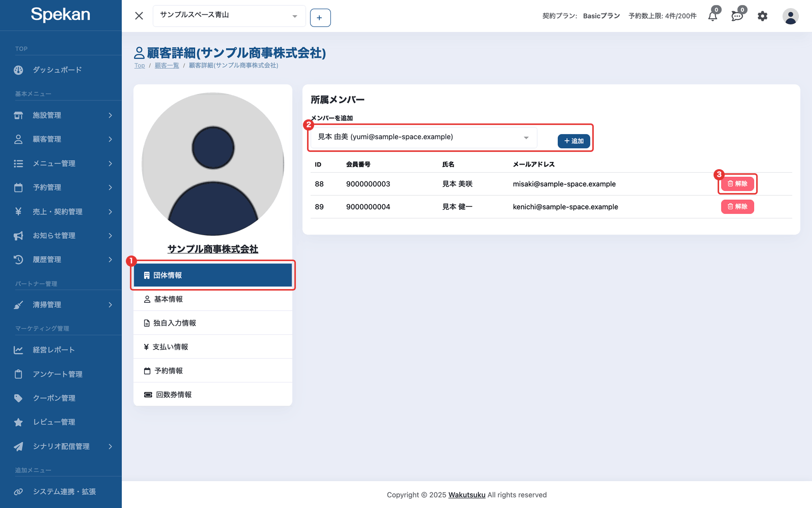Click the 清掃管理 broom icon
This screenshot has width=812, height=508.
point(18,305)
